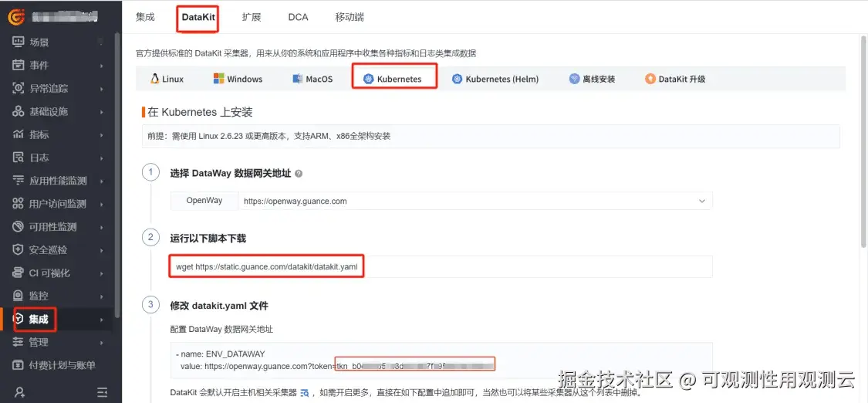Click the Linux penguin icon

coord(154,79)
